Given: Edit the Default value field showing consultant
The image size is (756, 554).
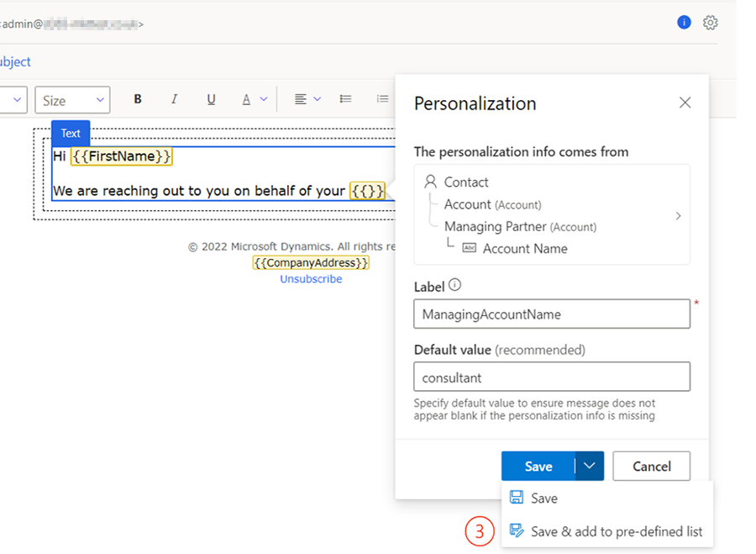Looking at the screenshot, I should pos(552,377).
